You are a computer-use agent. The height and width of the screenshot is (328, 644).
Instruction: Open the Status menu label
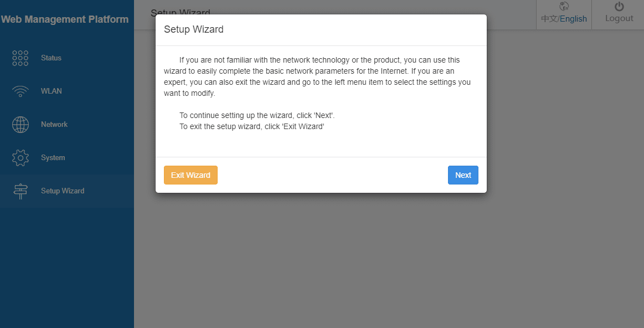[x=51, y=58]
